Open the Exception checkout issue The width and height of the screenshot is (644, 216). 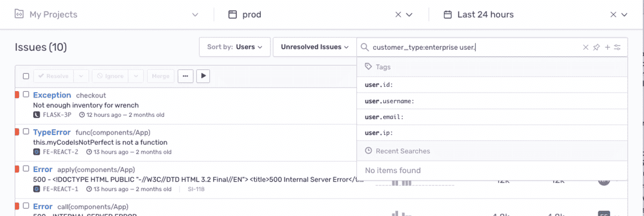52,95
